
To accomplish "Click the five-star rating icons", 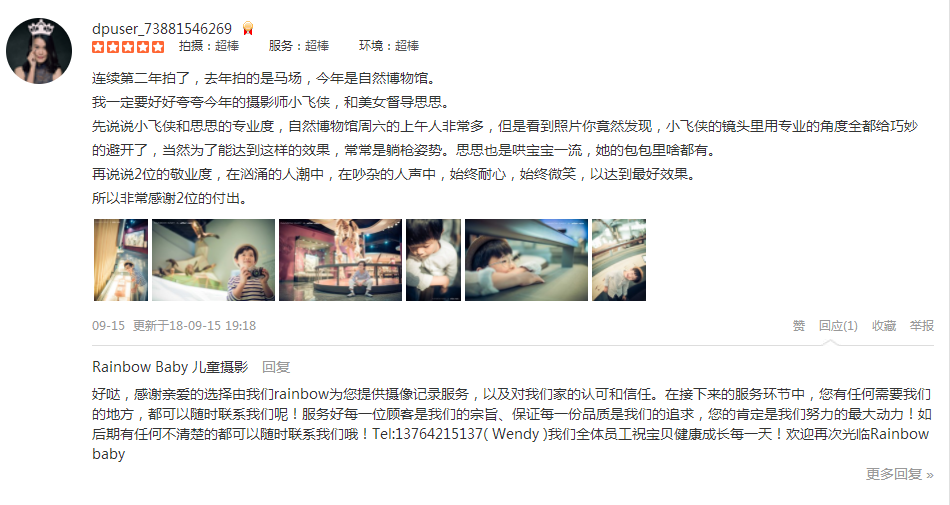I will pyautogui.click(x=128, y=47).
